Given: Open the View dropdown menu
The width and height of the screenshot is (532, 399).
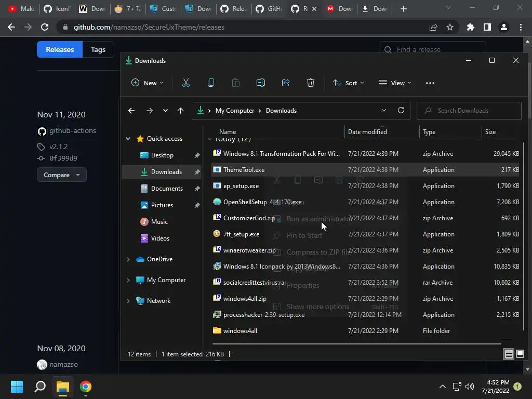Looking at the screenshot, I should (395, 83).
